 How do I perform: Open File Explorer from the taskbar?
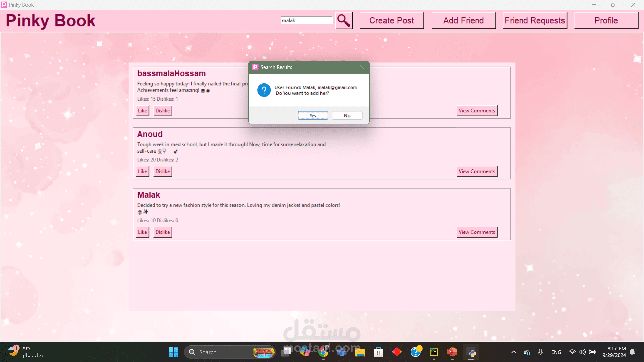pos(360,352)
